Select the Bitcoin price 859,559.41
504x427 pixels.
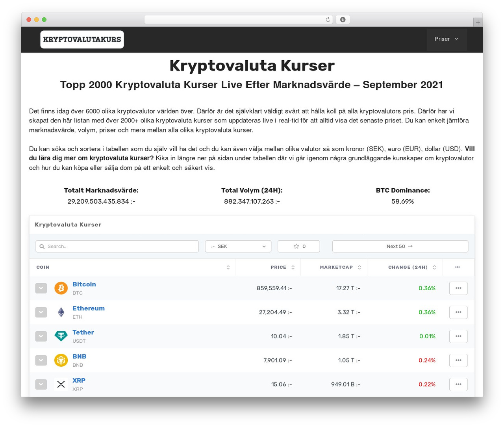pyautogui.click(x=272, y=288)
